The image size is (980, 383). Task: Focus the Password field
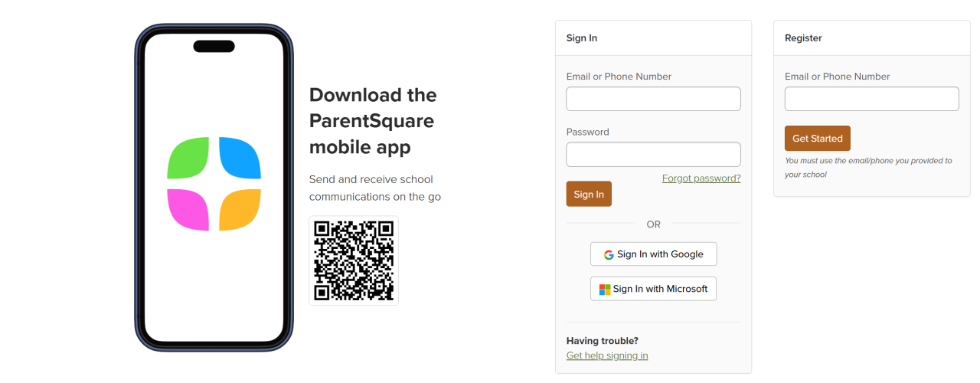(653, 155)
